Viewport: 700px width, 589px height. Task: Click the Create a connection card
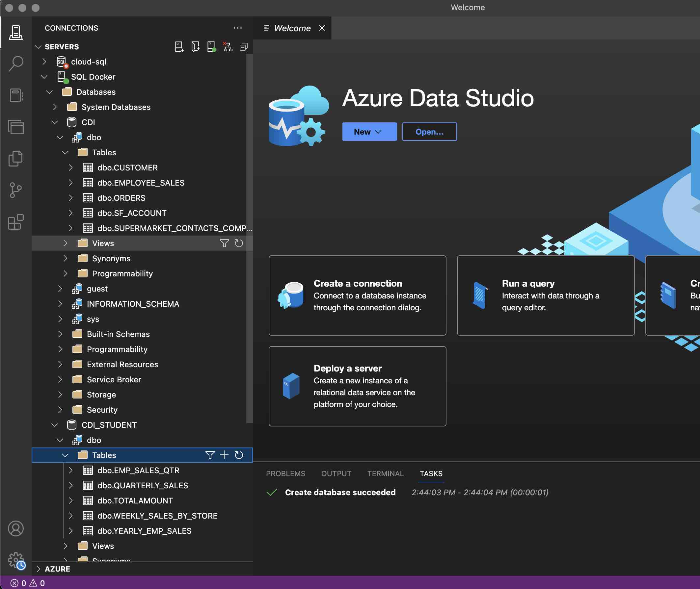coord(357,295)
